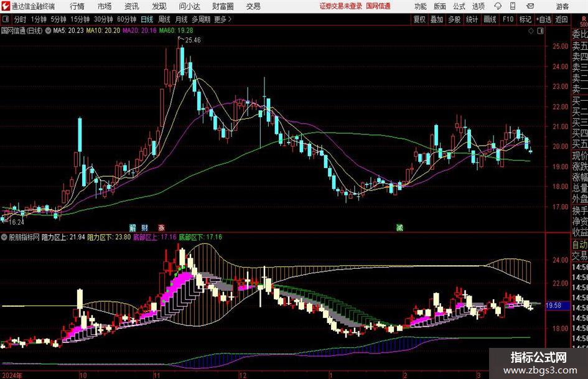This screenshot has height=379, width=588.
Task: Click the 游客 user account label
Action: point(562,6)
